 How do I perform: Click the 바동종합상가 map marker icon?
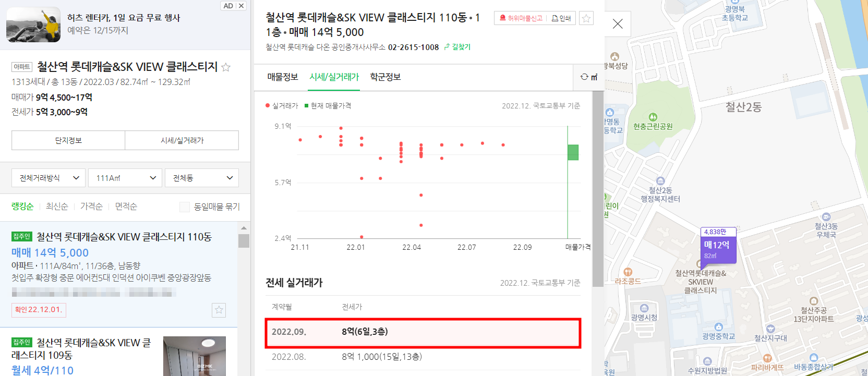pyautogui.click(x=814, y=357)
